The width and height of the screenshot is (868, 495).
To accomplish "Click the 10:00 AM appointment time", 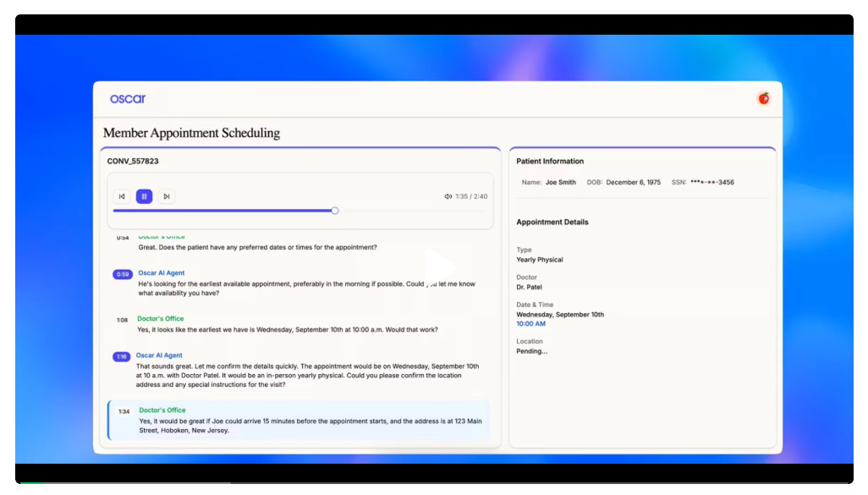I will (x=531, y=324).
